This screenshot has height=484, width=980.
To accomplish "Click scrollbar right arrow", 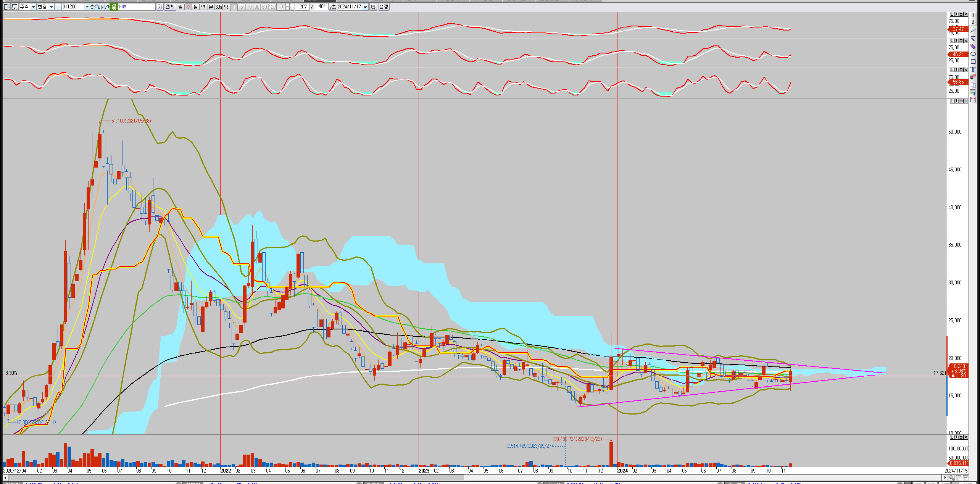I will point(945,478).
